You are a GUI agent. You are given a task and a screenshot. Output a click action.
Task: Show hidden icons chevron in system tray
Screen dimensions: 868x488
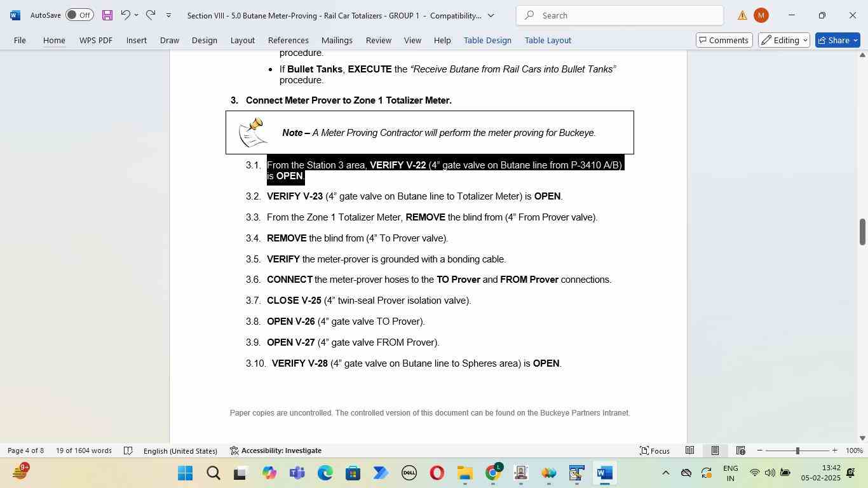(x=665, y=473)
